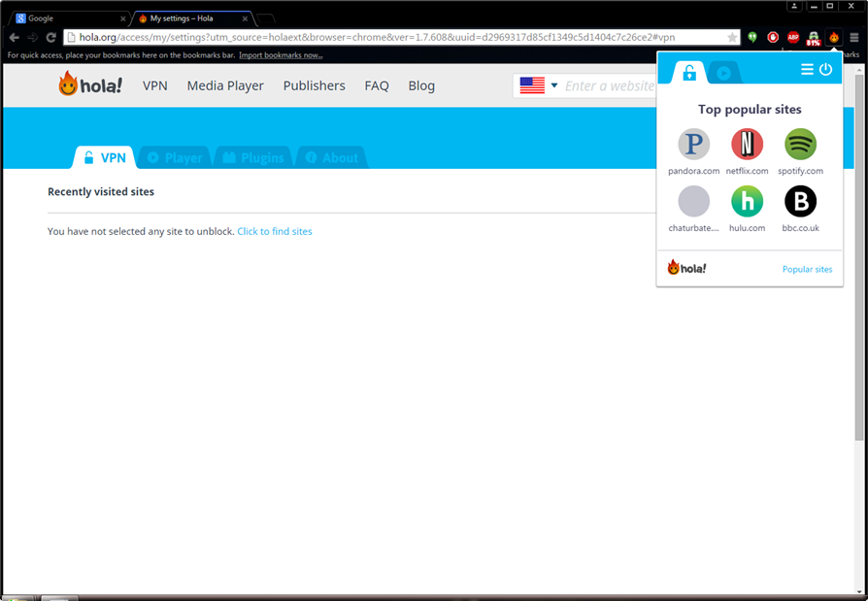
Task: Click the Import bookmarks now link
Action: [281, 54]
